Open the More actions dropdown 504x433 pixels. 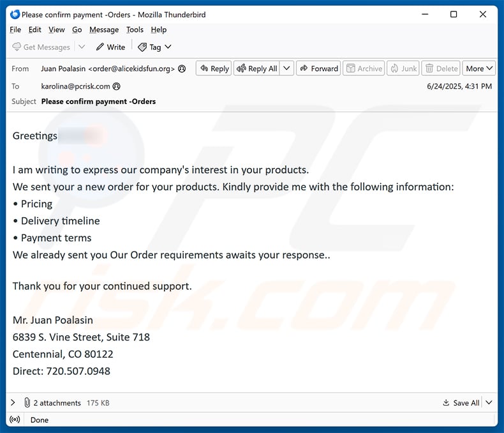479,68
